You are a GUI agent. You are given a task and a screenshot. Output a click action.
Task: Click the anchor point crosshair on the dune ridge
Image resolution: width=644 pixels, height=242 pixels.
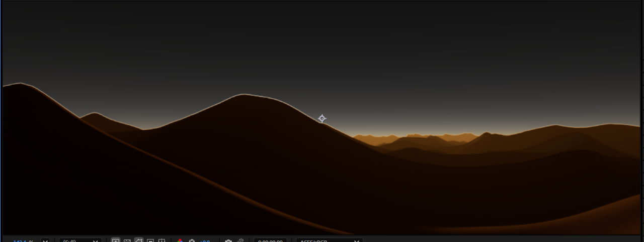tap(322, 118)
